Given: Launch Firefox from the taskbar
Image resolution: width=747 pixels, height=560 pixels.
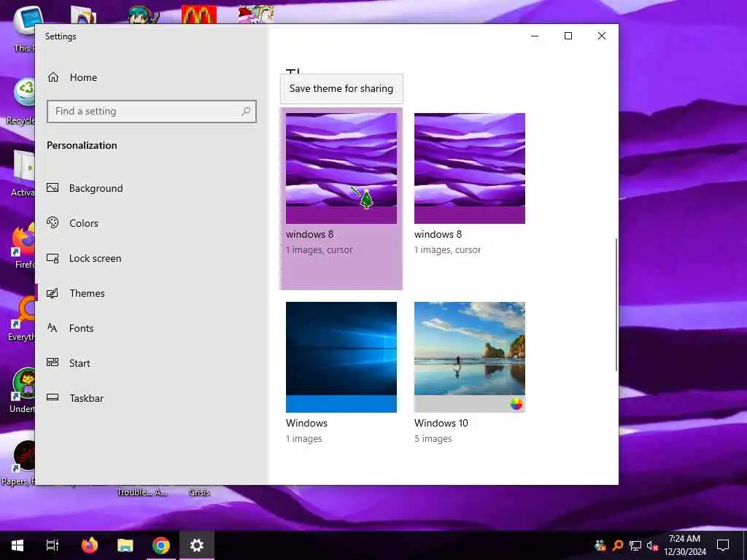Looking at the screenshot, I should pyautogui.click(x=89, y=545).
